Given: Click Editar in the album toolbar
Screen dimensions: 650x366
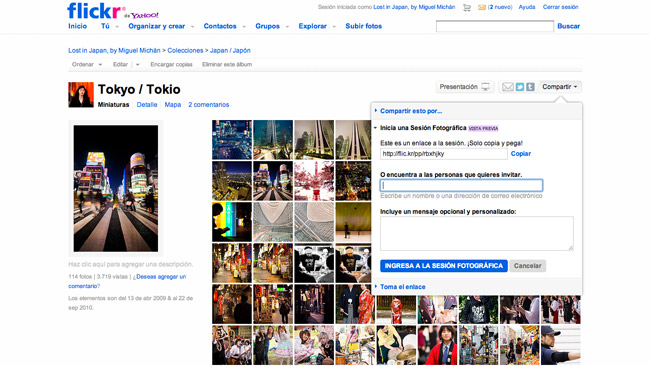Looking at the screenshot, I should click(x=120, y=64).
